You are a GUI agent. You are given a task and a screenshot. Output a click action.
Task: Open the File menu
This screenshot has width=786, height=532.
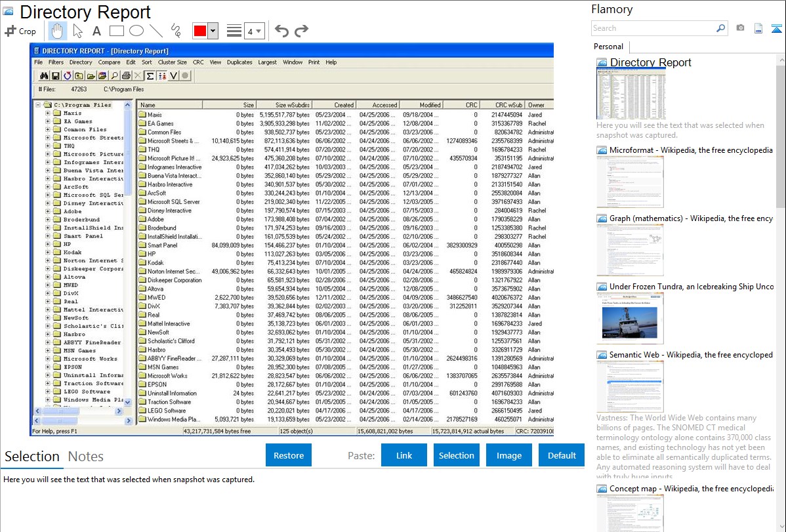(x=39, y=62)
